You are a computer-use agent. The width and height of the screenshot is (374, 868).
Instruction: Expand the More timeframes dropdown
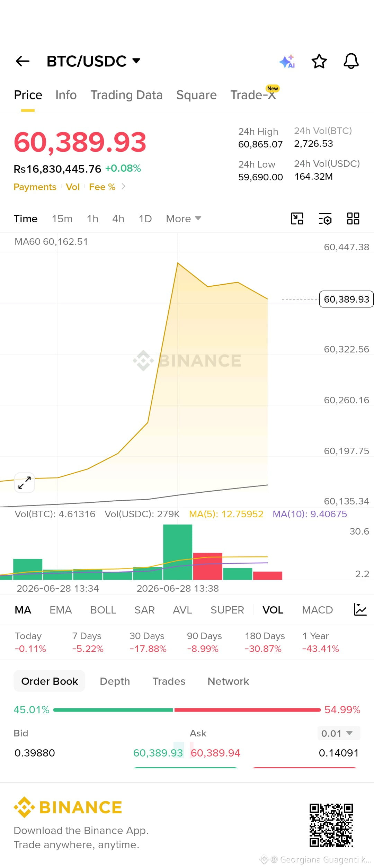[184, 219]
